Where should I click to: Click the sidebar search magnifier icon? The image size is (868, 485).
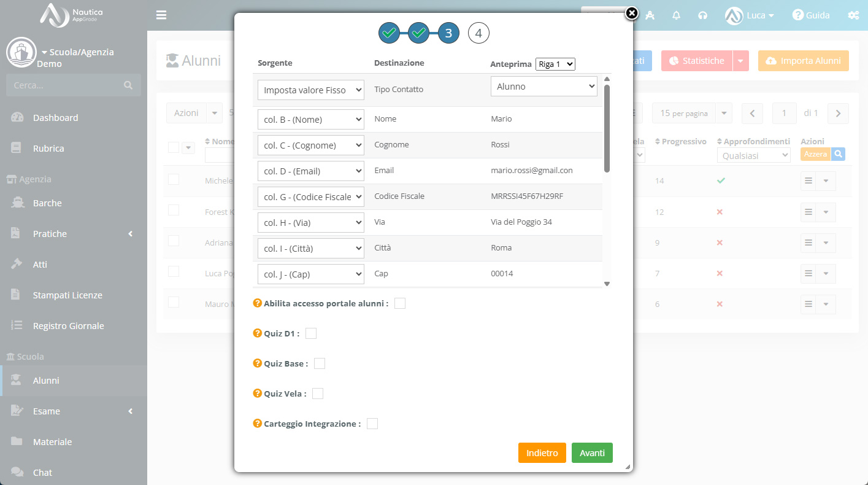[x=128, y=85]
